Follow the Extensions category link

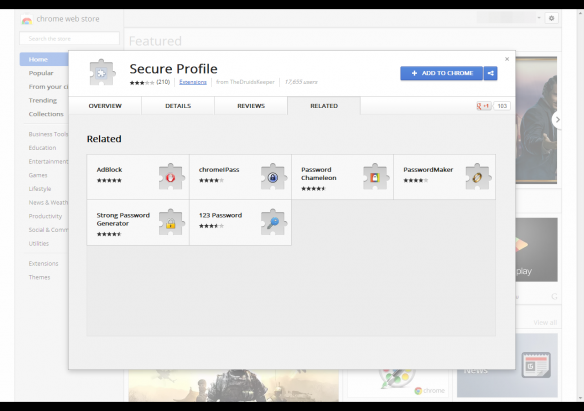(x=193, y=82)
